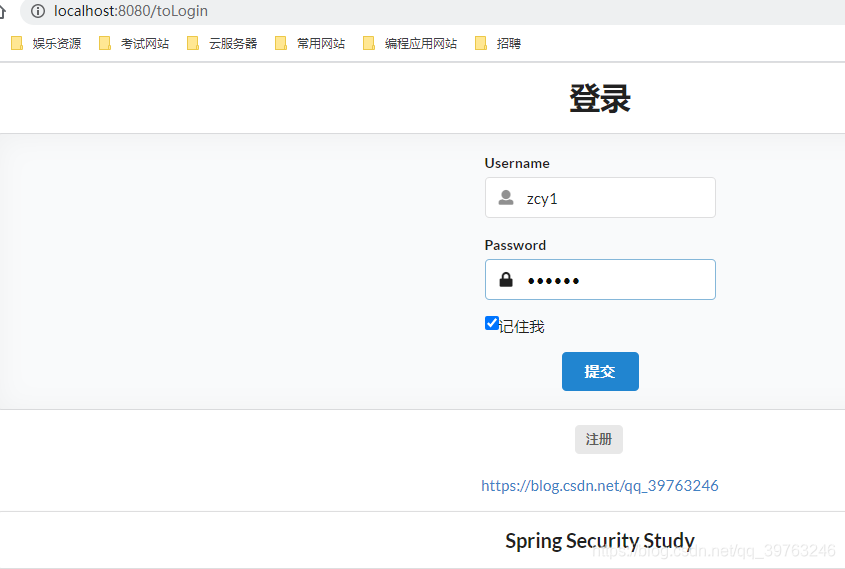This screenshot has width=845, height=569.
Task: Click the 注册 register button
Action: pyautogui.click(x=599, y=439)
